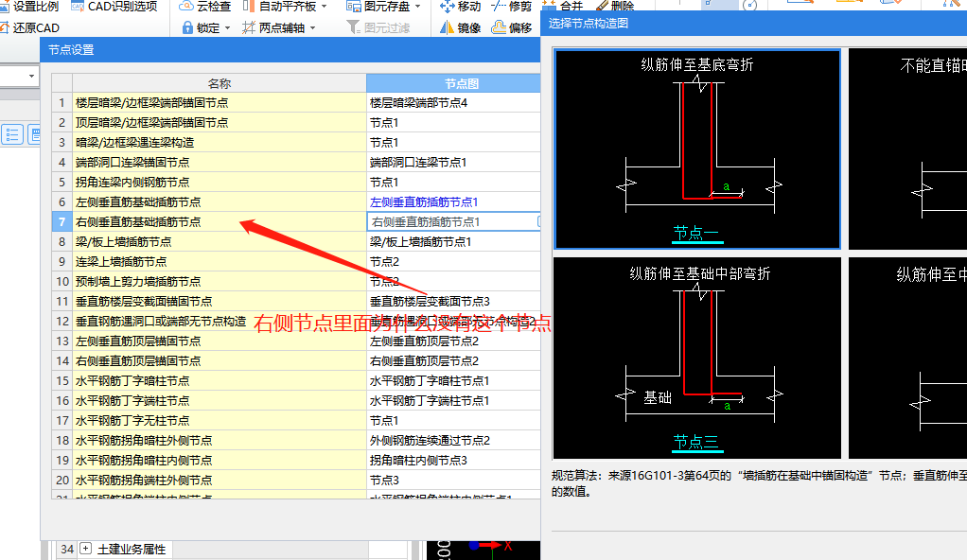
Task: Open the 锁定 dropdown arrow
Action: click(x=228, y=27)
